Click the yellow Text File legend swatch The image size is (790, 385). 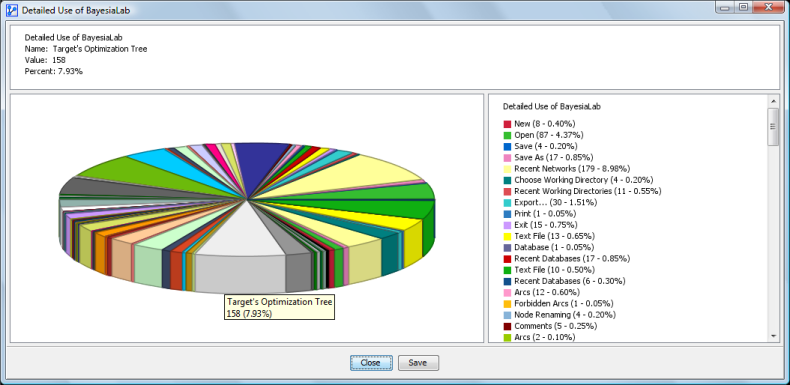pos(507,236)
